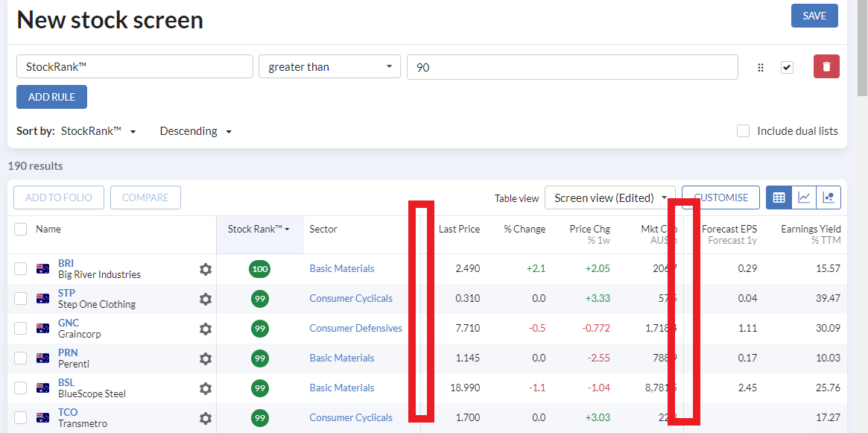Switch to scatter plot view

829,197
